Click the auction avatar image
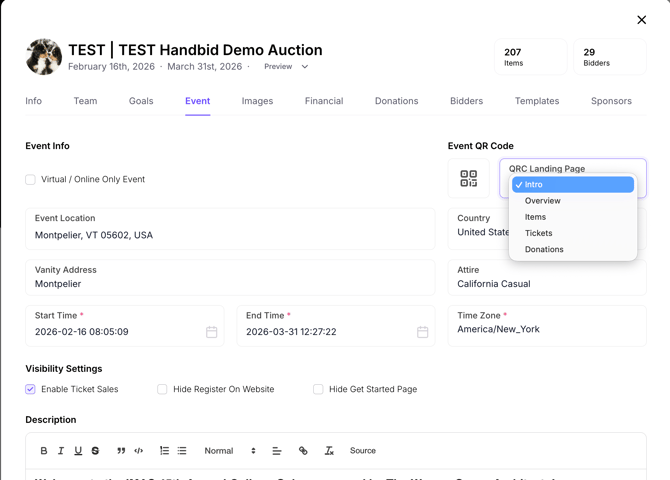The image size is (670, 480). (44, 57)
